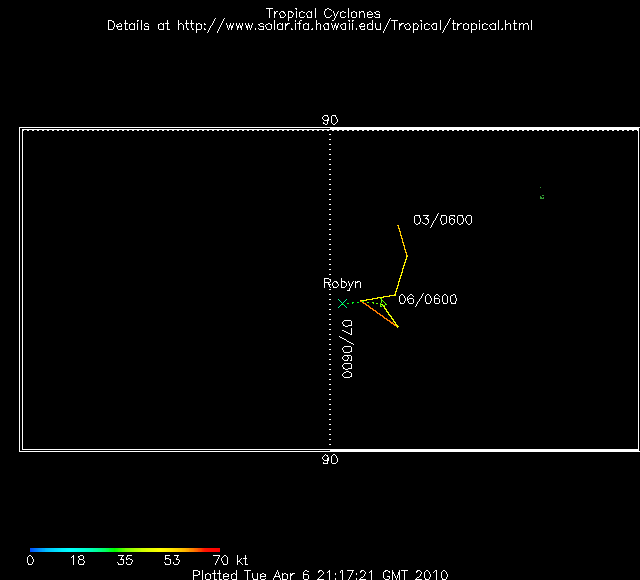Click the '90' longitude label below the map

point(330,460)
